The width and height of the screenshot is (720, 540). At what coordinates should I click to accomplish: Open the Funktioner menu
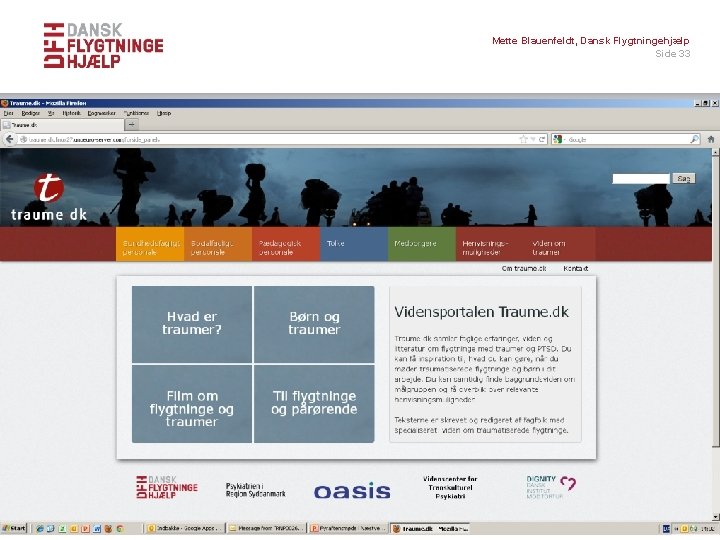(136, 113)
